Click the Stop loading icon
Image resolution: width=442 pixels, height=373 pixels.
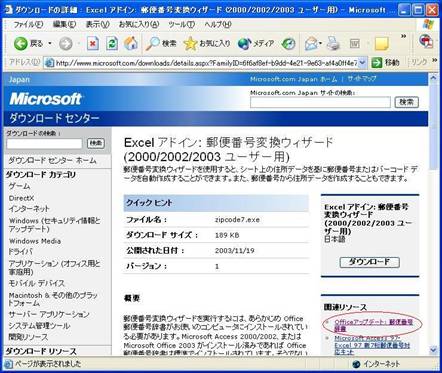(x=93, y=44)
